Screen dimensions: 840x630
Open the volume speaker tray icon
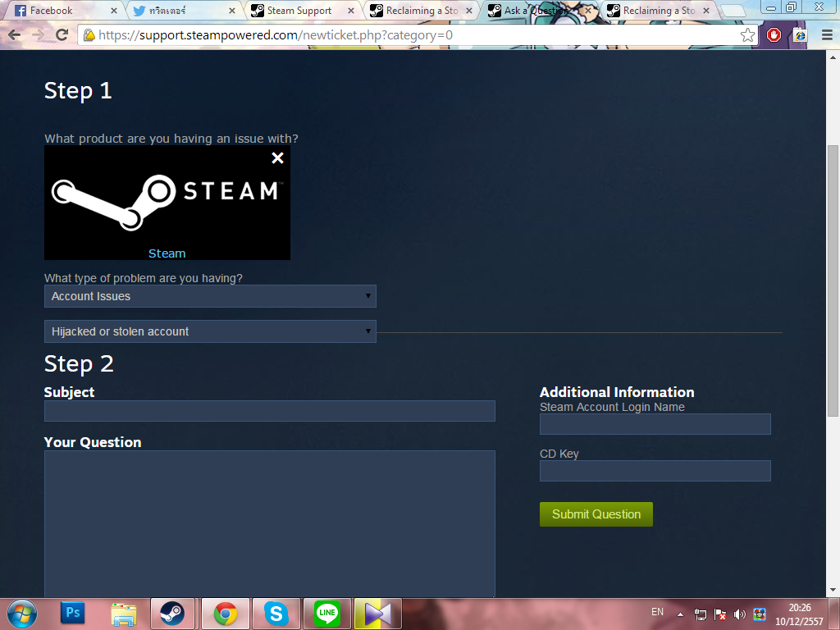click(x=740, y=614)
